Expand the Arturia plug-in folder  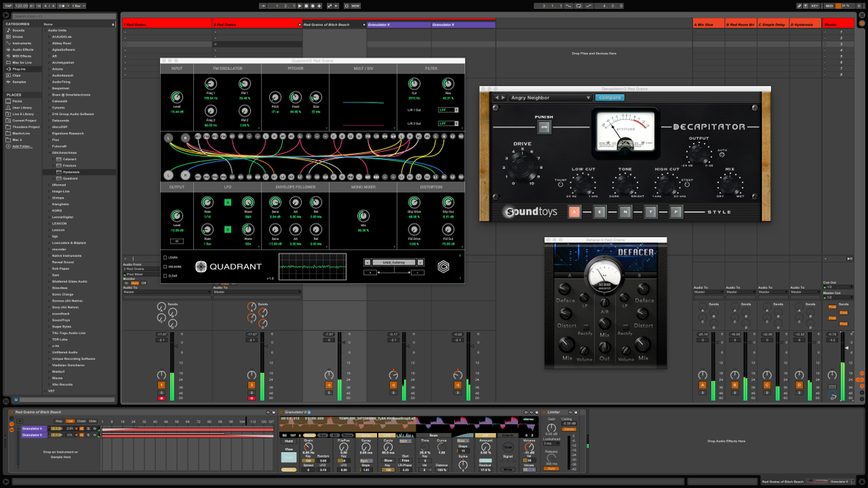point(49,69)
